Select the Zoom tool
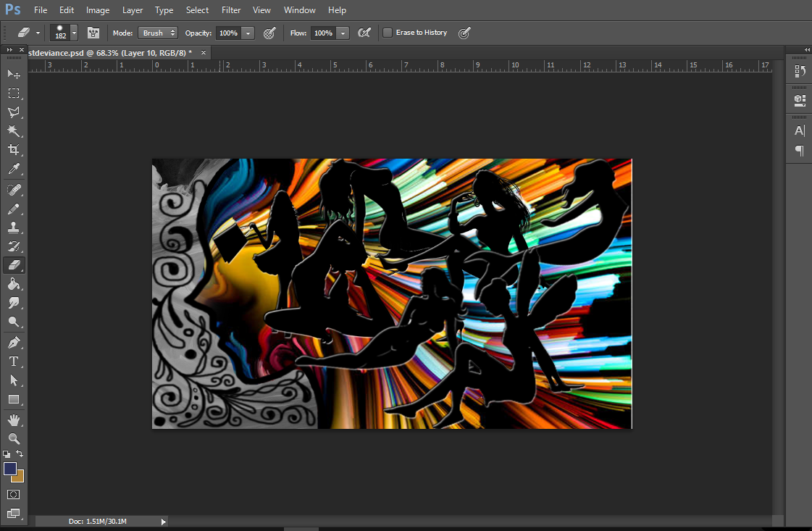Screen dimensions: 812x531 14,439
